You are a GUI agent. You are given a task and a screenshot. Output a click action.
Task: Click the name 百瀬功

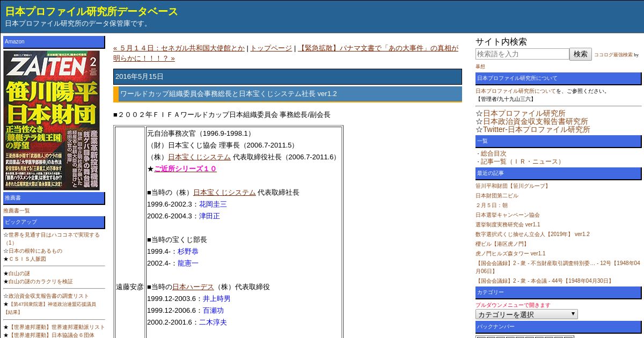[213, 311]
